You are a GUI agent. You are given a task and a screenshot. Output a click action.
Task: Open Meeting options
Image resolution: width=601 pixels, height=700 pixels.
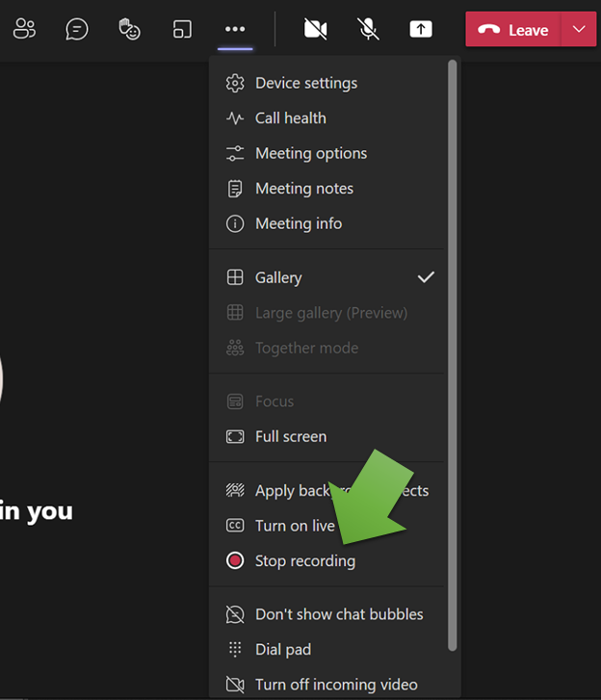(327, 153)
